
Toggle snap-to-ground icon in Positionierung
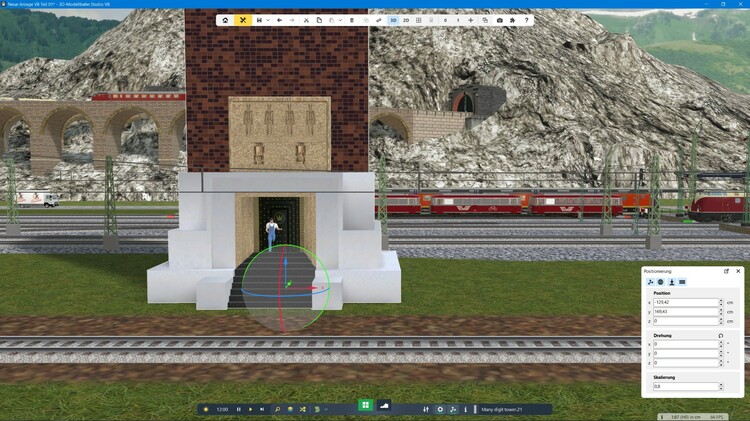click(672, 282)
